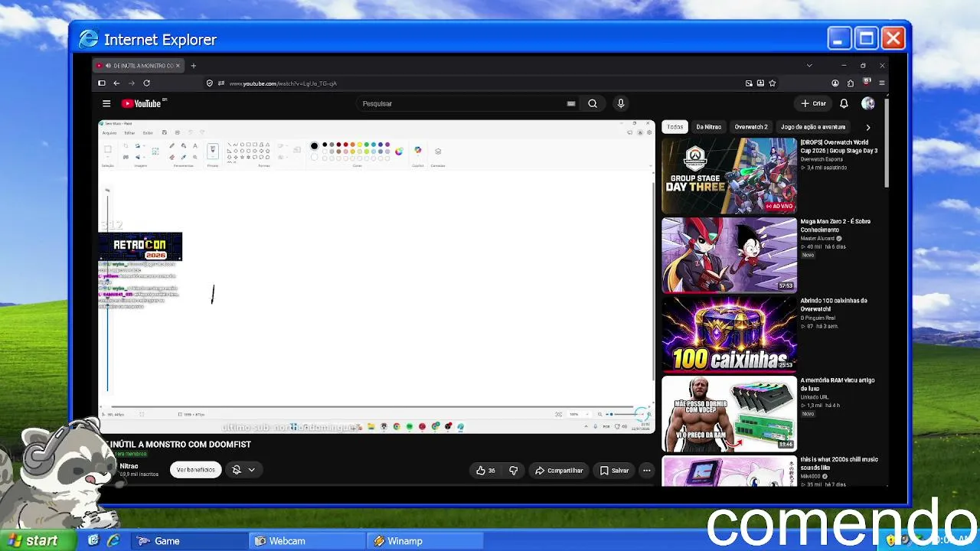This screenshot has height=551, width=980.
Task: Open the YouTube guide hamburger menu
Action: (x=106, y=103)
